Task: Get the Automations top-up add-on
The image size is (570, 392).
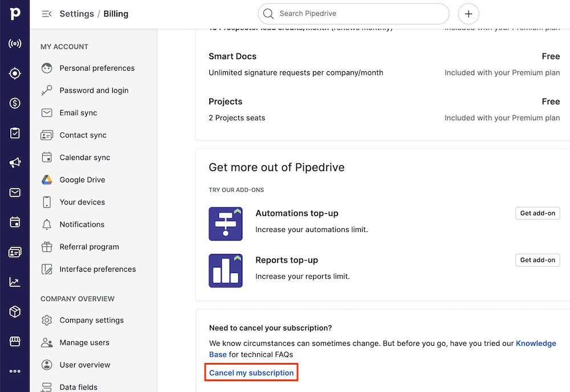Action: [x=538, y=213]
